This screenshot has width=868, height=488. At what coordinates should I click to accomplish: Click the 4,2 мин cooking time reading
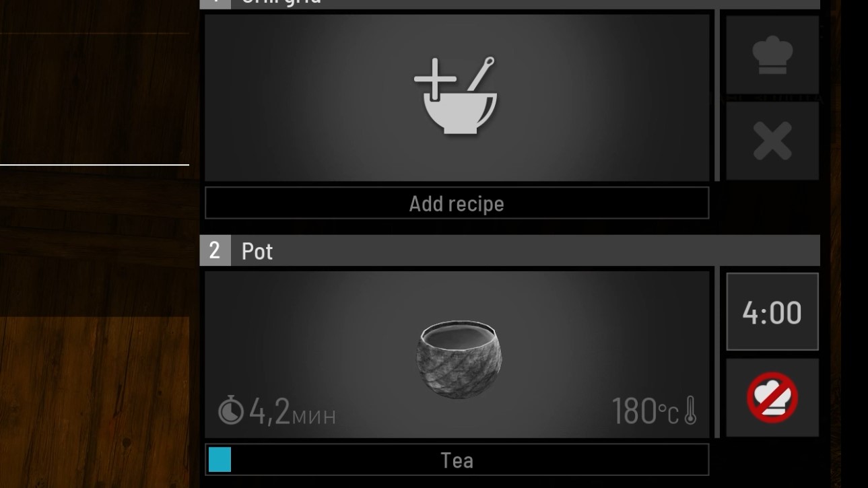292,412
